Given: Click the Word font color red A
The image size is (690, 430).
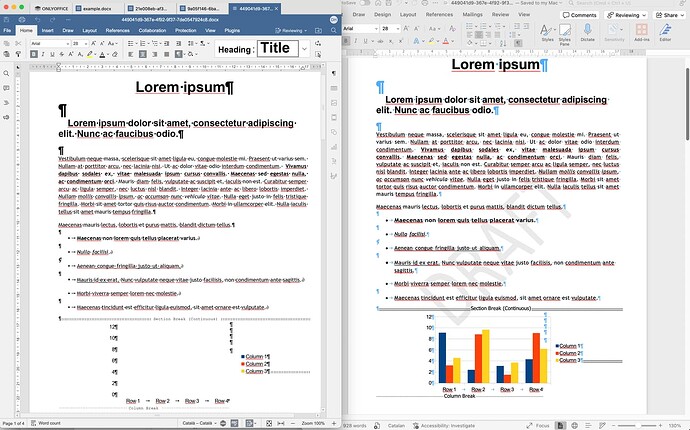Looking at the screenshot, I should [x=446, y=41].
